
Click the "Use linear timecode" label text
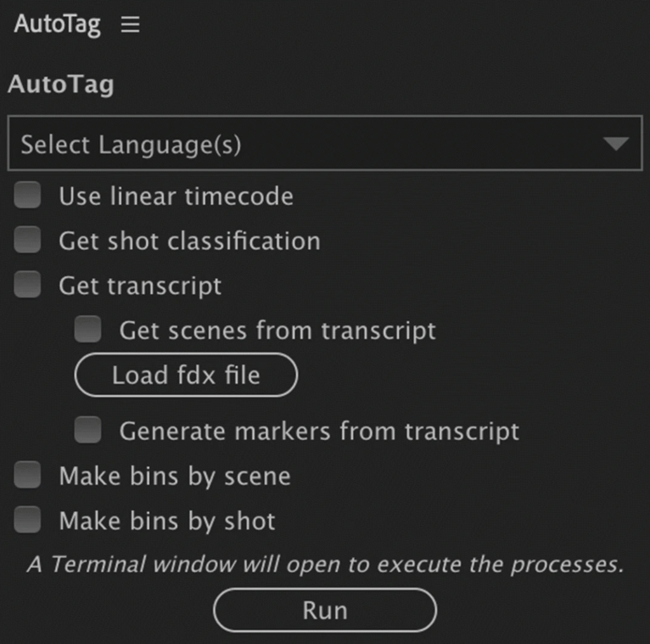[x=176, y=196]
